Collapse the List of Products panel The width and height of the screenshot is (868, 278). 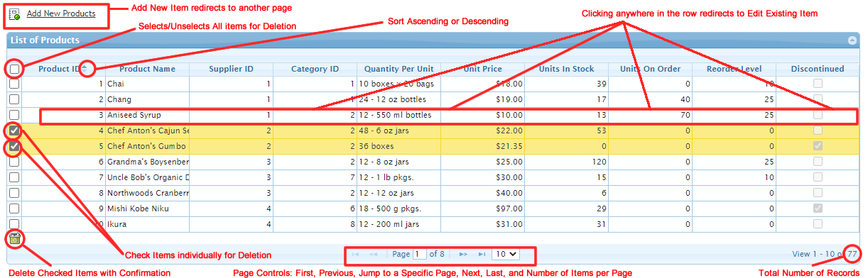point(852,40)
